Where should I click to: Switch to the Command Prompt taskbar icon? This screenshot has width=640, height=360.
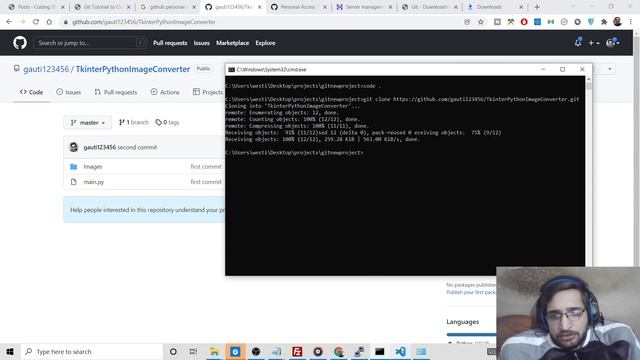pos(380,351)
